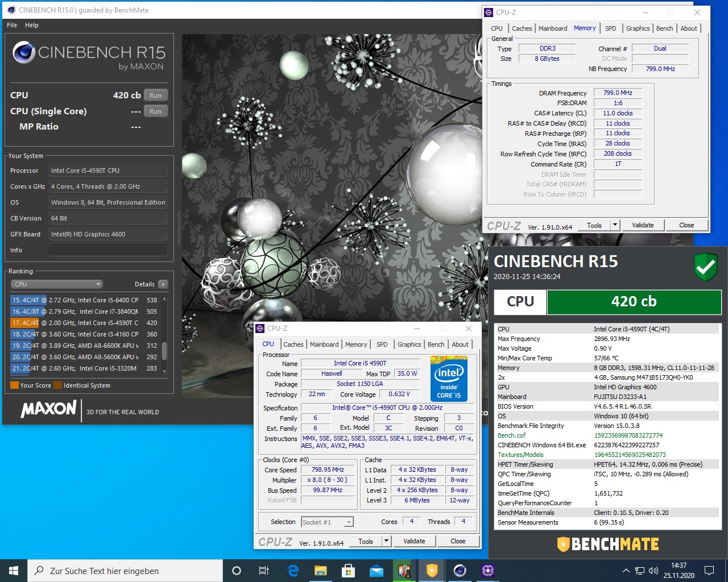Run the CPU multi-core benchmark
Screen dimensions: 728x582
(156, 95)
